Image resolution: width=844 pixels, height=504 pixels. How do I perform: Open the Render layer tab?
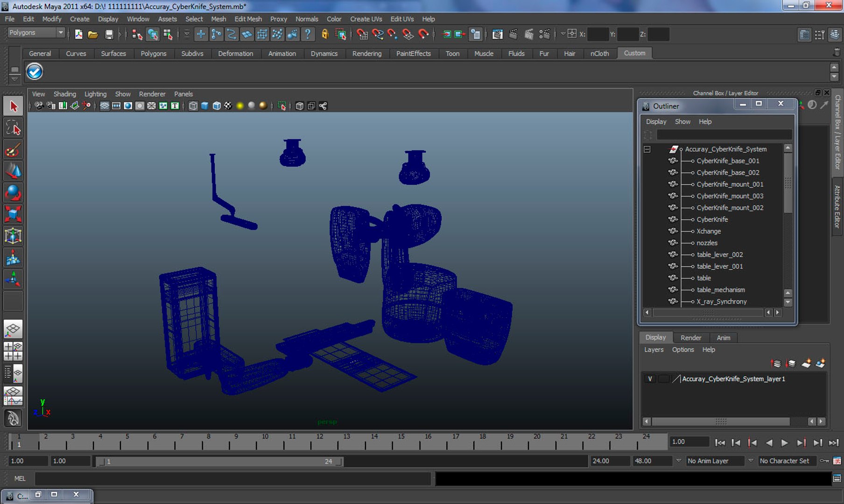[x=691, y=337]
